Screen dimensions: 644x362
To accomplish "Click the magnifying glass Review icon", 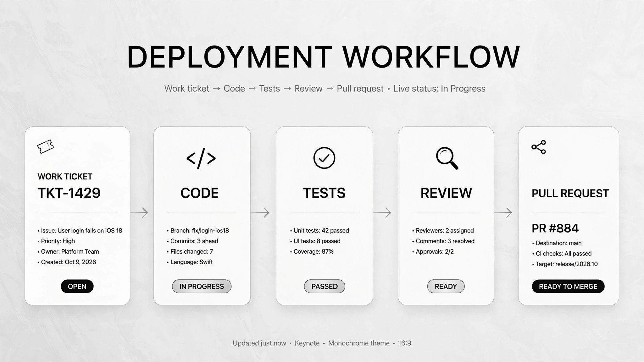I will (447, 158).
